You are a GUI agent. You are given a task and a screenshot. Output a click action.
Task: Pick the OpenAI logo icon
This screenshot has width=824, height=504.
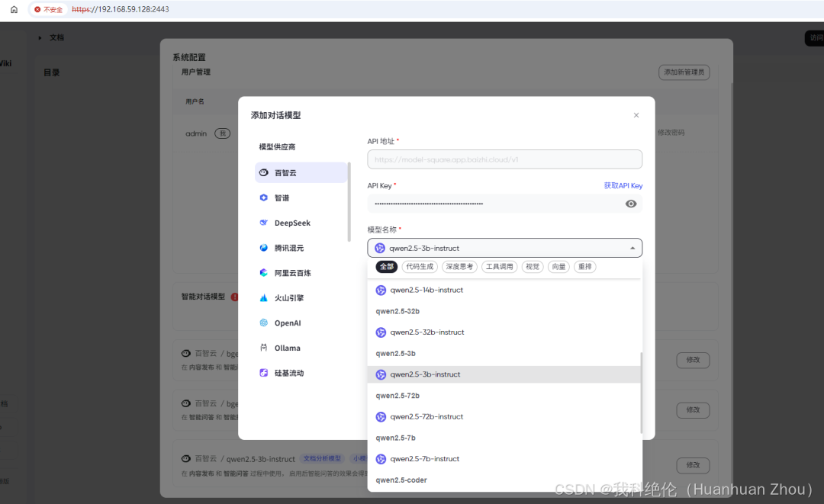[264, 323]
